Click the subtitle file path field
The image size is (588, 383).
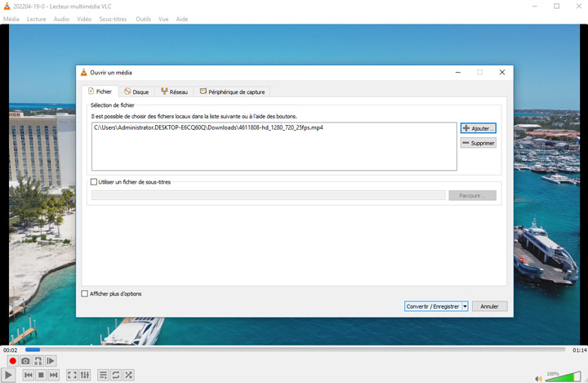click(x=268, y=195)
